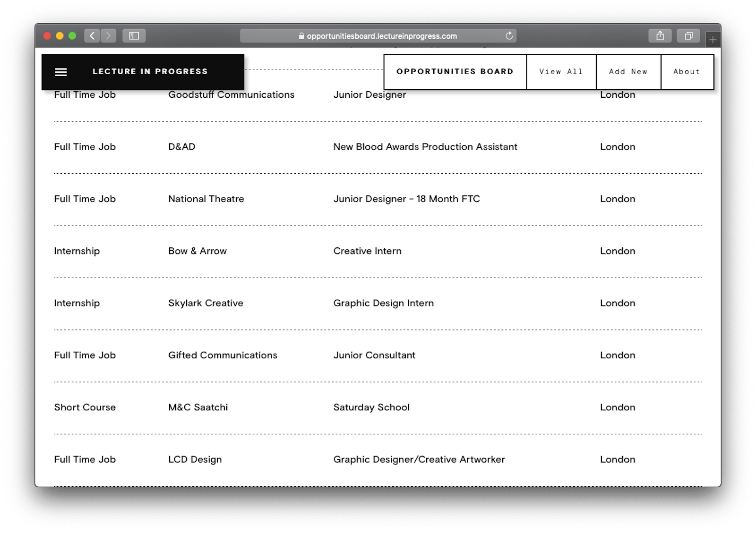Open the hamburger menu icon
Screen dimensions: 756x533
(x=61, y=72)
